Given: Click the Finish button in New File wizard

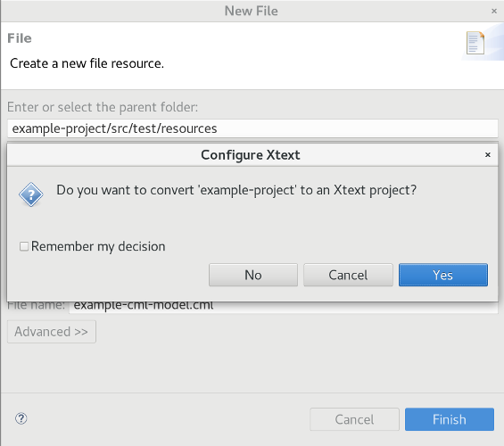Looking at the screenshot, I should click(450, 419).
